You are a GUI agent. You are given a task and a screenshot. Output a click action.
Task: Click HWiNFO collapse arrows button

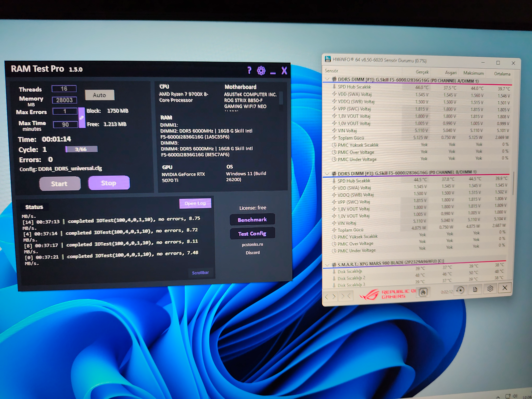click(x=346, y=296)
